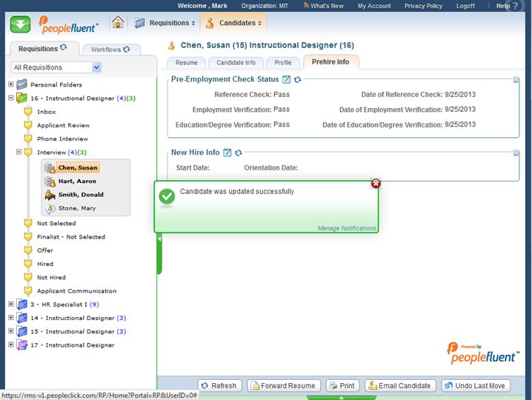Collapse the Interview folder tree node
The height and width of the screenshot is (400, 532).
pyautogui.click(x=19, y=153)
